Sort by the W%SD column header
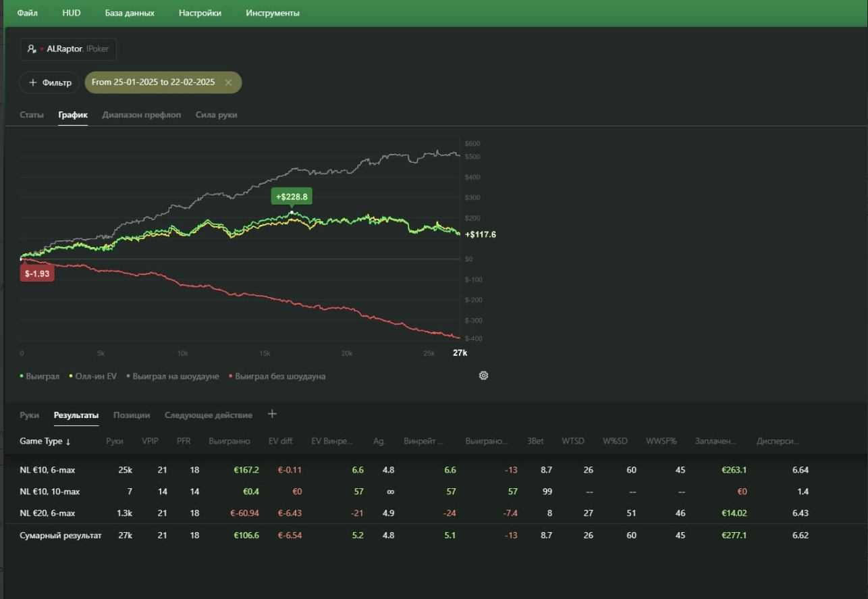 click(615, 441)
